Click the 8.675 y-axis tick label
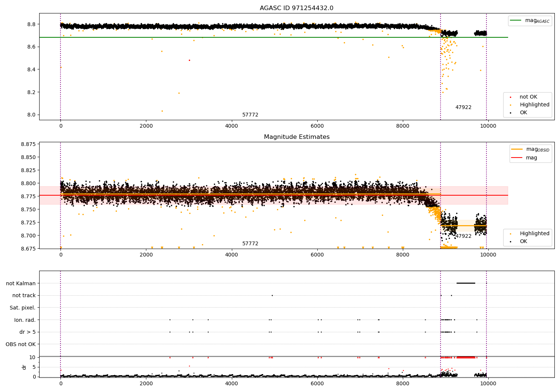 tap(28, 249)
